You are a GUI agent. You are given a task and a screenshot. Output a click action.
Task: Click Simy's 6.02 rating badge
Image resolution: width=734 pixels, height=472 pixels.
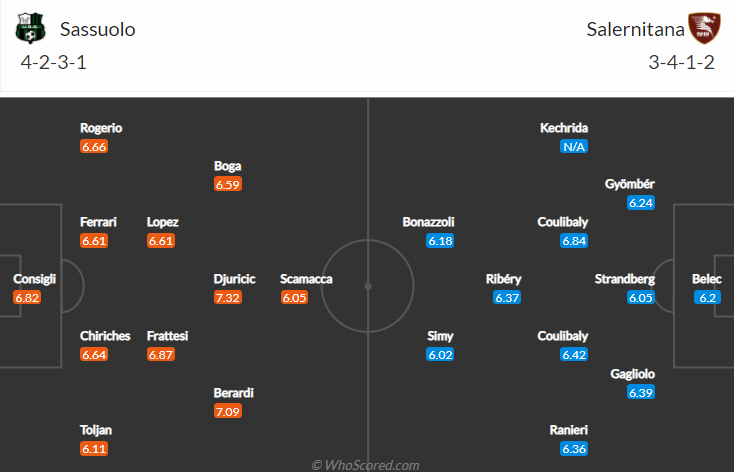(x=440, y=354)
